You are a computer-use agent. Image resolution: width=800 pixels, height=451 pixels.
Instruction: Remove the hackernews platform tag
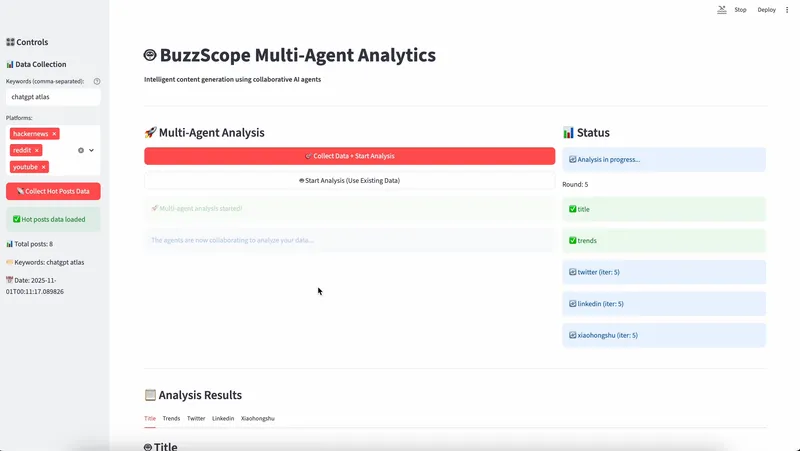tap(55, 134)
